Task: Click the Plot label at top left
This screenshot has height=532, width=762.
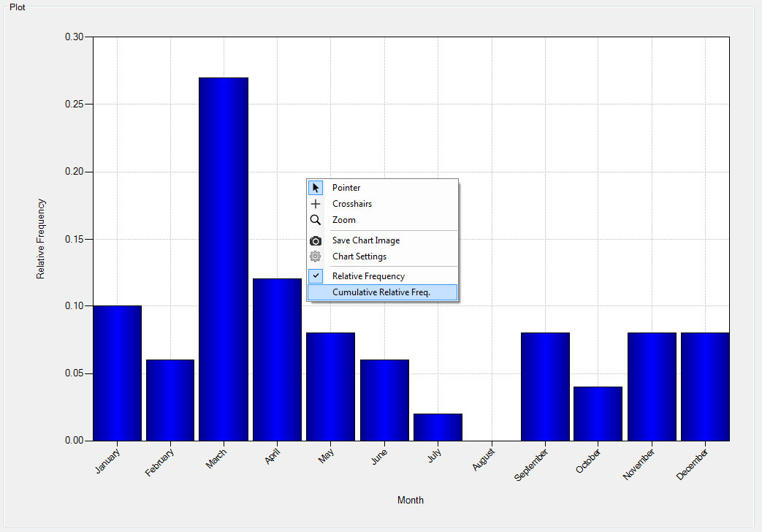Action: click(16, 7)
